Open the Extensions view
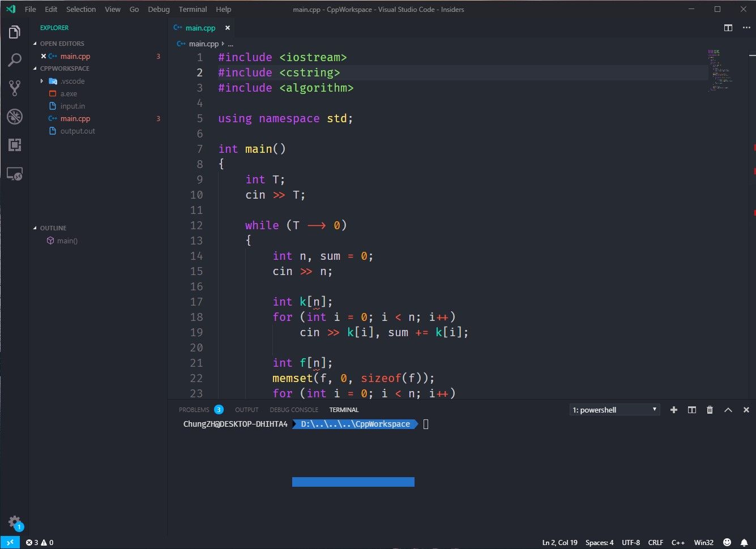756x549 pixels. tap(15, 145)
